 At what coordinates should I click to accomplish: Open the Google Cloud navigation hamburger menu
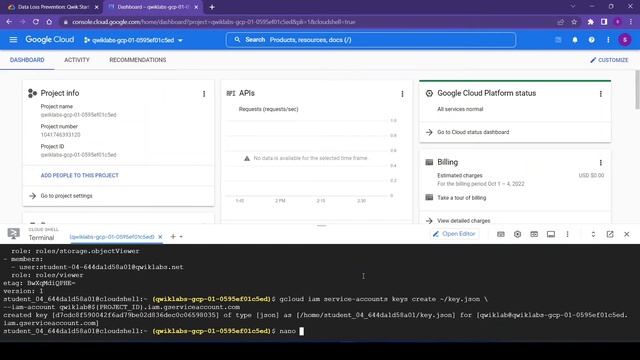tap(13, 40)
